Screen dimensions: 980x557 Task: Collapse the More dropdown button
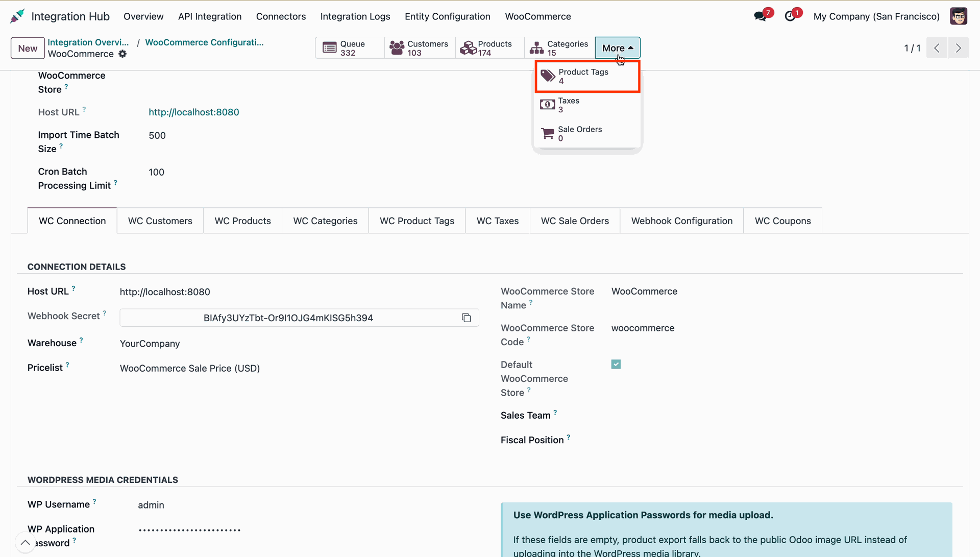click(x=618, y=48)
